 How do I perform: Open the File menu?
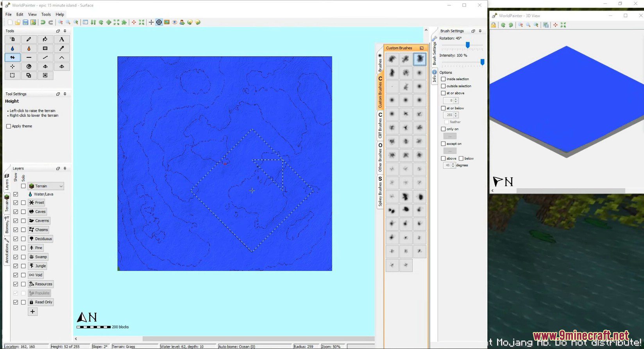(8, 14)
